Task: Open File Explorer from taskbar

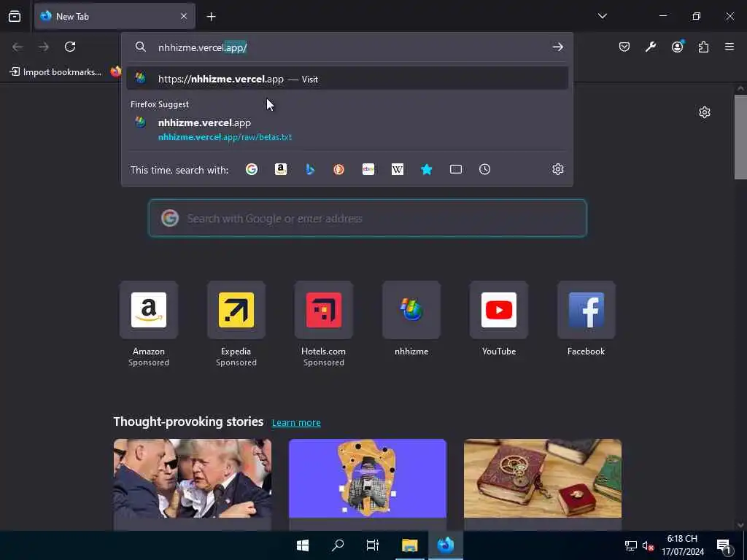Action: [x=409, y=545]
